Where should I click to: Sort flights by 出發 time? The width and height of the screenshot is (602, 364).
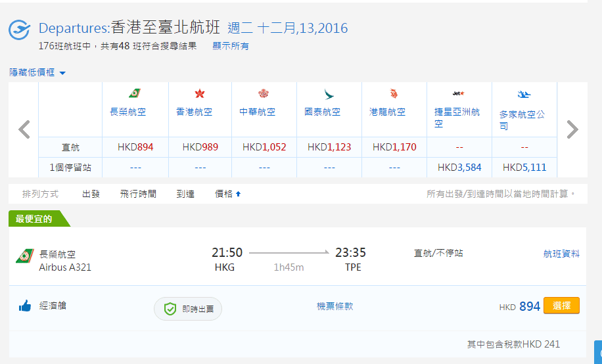(x=91, y=194)
